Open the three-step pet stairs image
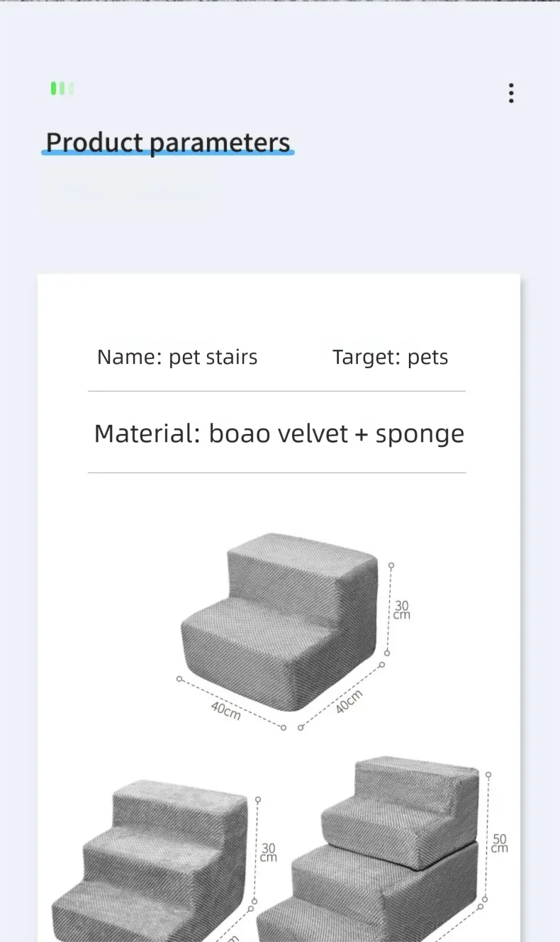Image resolution: width=560 pixels, height=942 pixels. [152, 862]
